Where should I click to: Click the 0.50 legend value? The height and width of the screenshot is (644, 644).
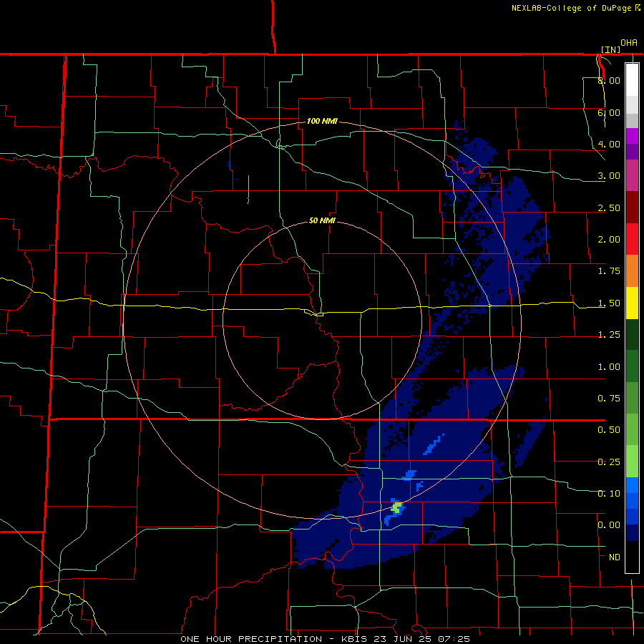(x=609, y=430)
